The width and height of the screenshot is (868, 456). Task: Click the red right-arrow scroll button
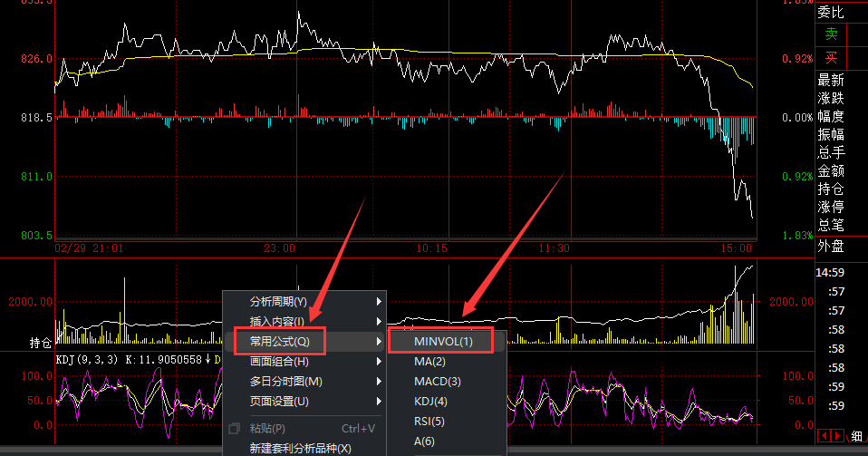click(x=837, y=436)
